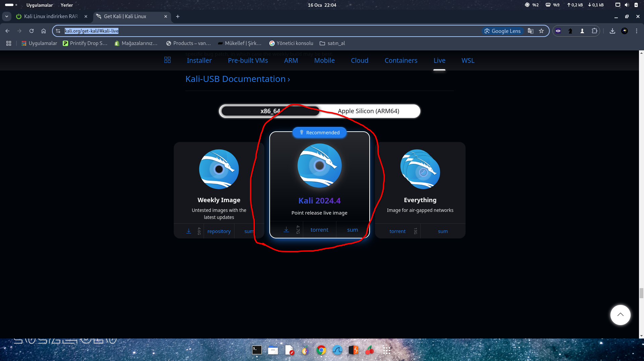Open the Uygulamalar apps bookmark
Image resolution: width=644 pixels, height=361 pixels.
point(39,43)
